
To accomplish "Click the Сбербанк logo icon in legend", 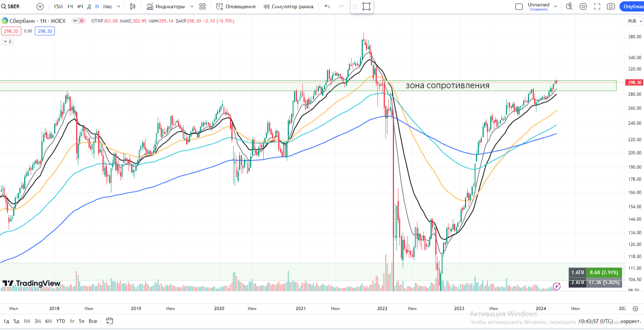I will coord(5,21).
